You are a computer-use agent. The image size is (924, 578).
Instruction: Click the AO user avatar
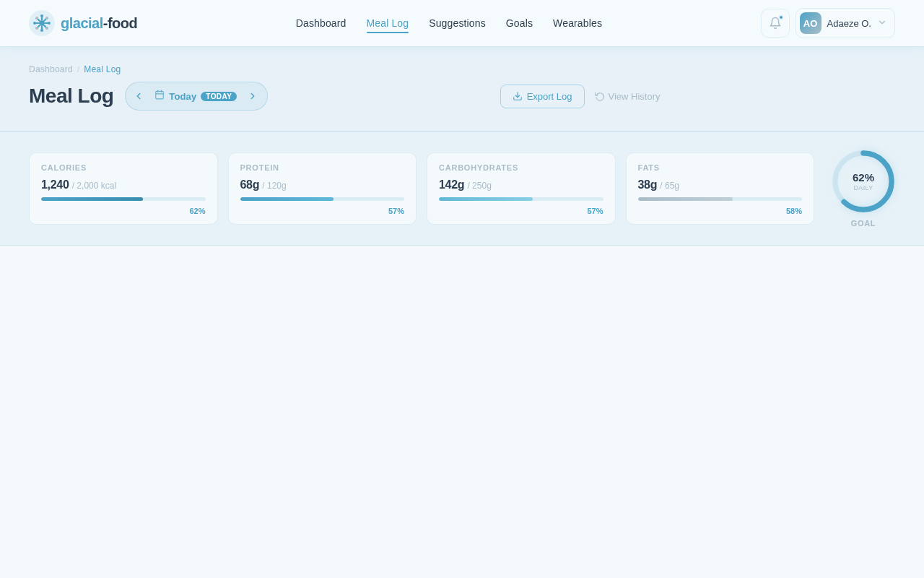click(810, 23)
